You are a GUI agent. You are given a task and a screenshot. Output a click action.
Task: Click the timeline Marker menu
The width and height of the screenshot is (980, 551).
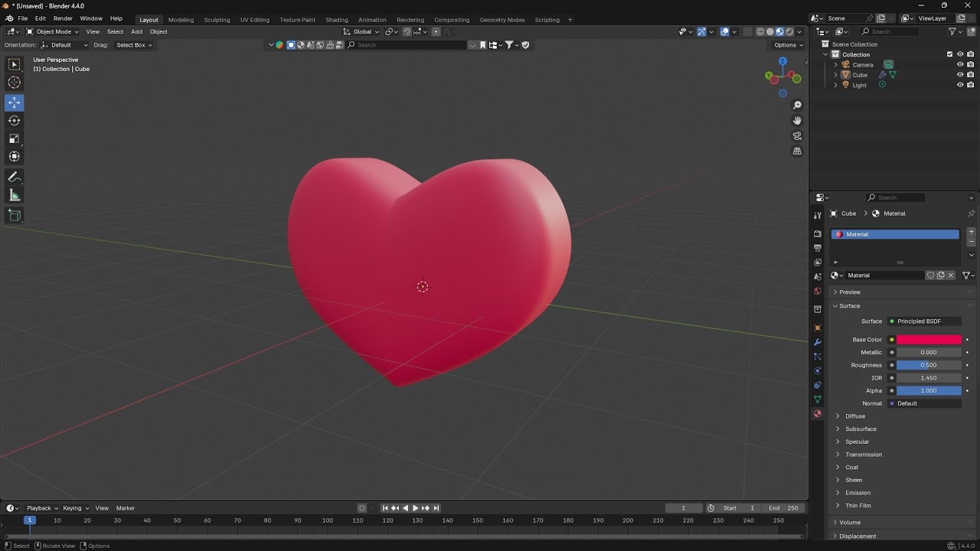click(126, 508)
